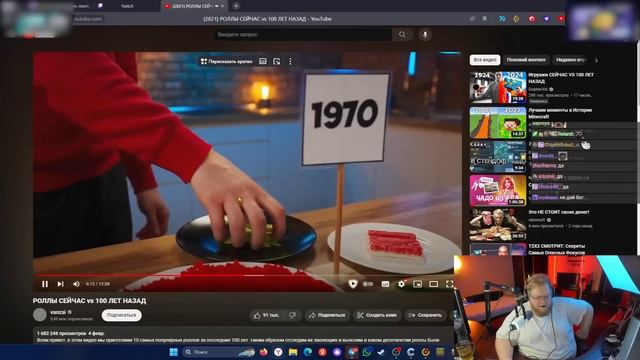The image size is (640, 360).
Task: Enable theater mode in the player
Action: click(433, 284)
